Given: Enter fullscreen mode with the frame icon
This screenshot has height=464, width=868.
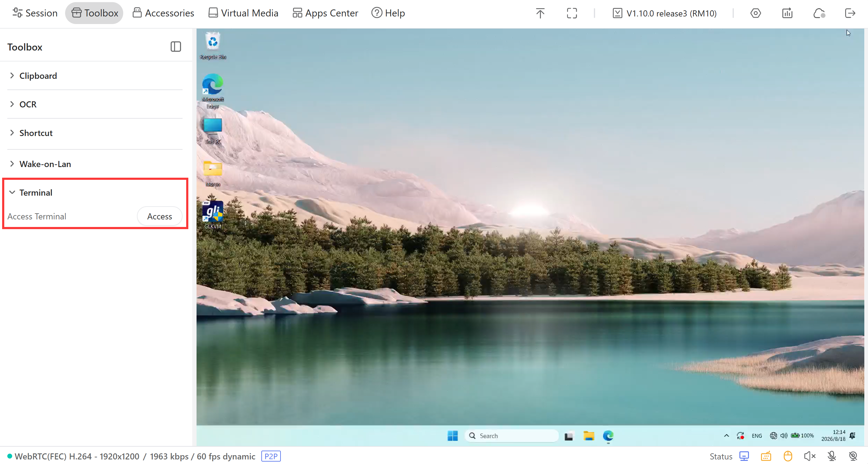Looking at the screenshot, I should [572, 13].
